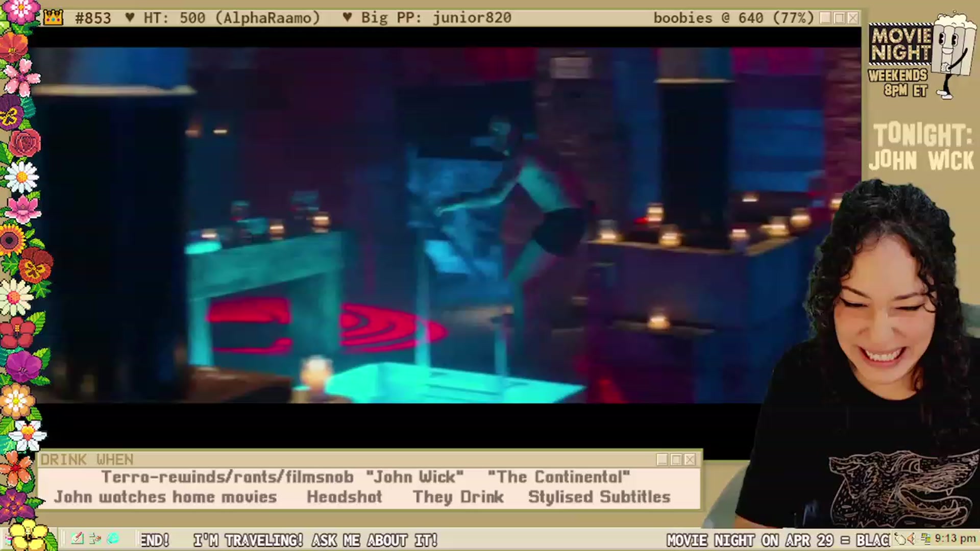Launch the Internet Explorer quick-launch icon
This screenshot has width=980, height=551.
click(x=113, y=539)
